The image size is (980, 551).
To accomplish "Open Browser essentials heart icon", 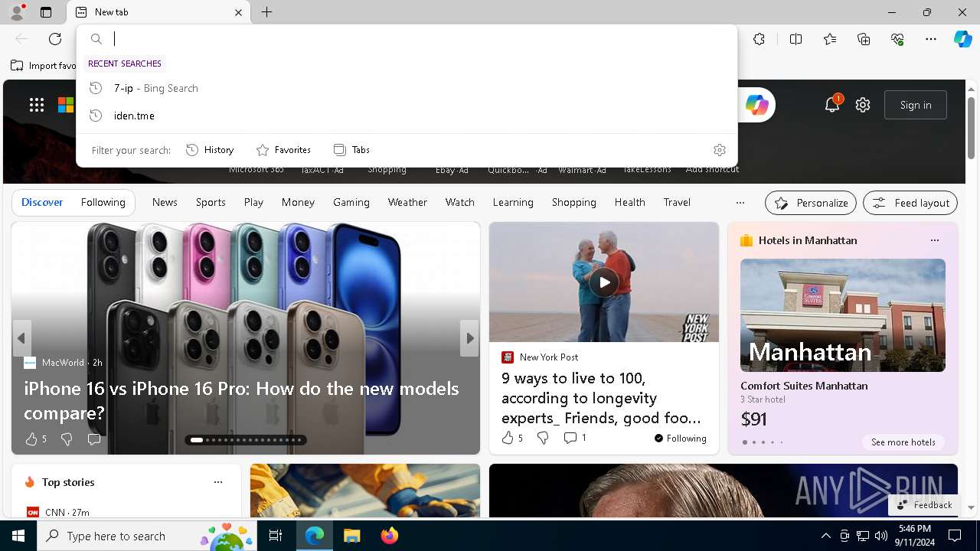I will click(897, 39).
